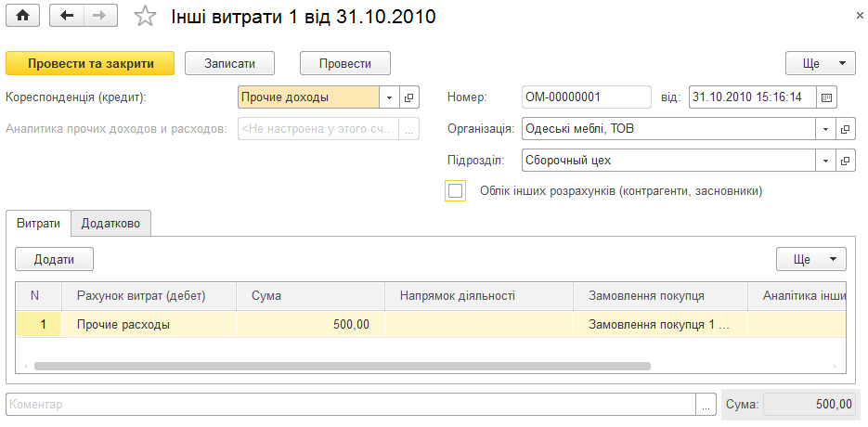The width and height of the screenshot is (868, 427).
Task: Click the Замовлення покупця column header
Action: 660,296
